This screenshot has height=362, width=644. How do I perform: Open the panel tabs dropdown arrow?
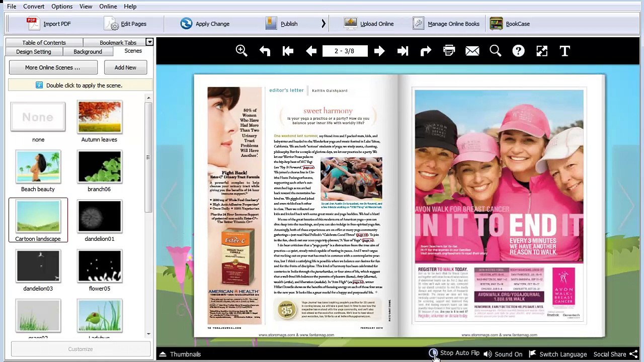149,42
